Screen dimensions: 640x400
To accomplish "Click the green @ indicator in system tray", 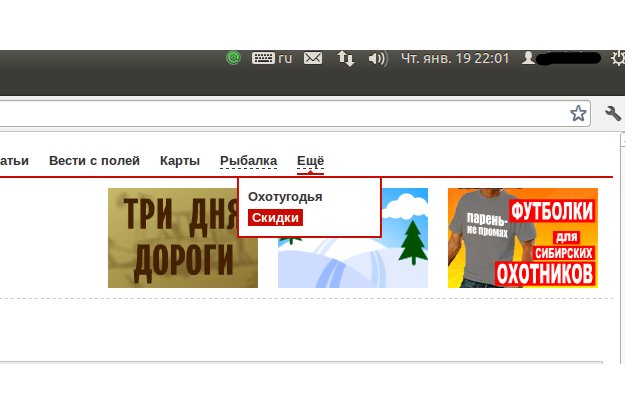I will coord(235,59).
